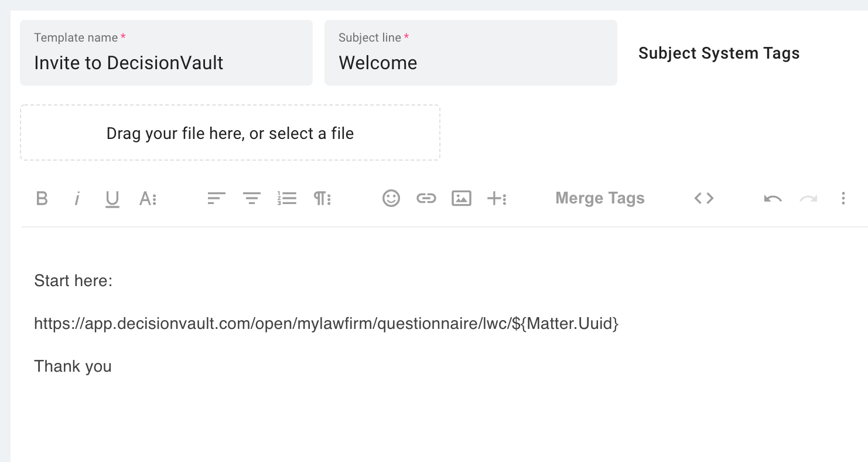Open the editor overflow options menu
Screen dimensions: 868x462
(x=843, y=198)
